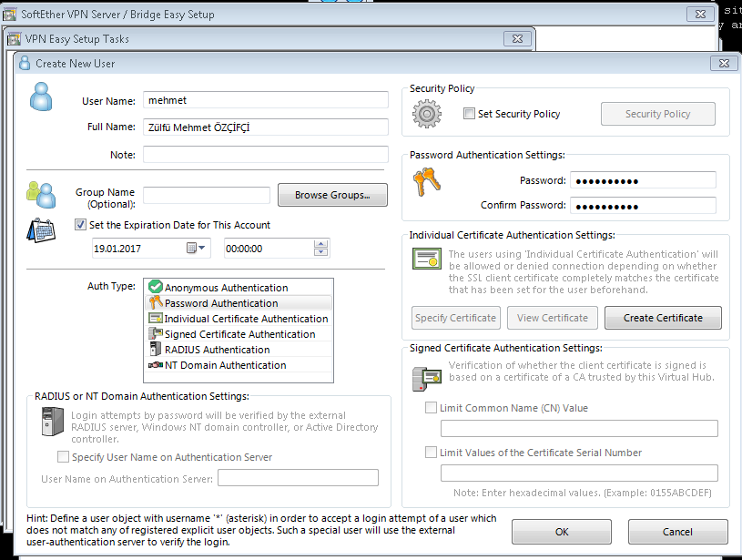Viewport: 742px width, 560px height.
Task: Focus User Name on Authentication Server field
Action: 298,477
